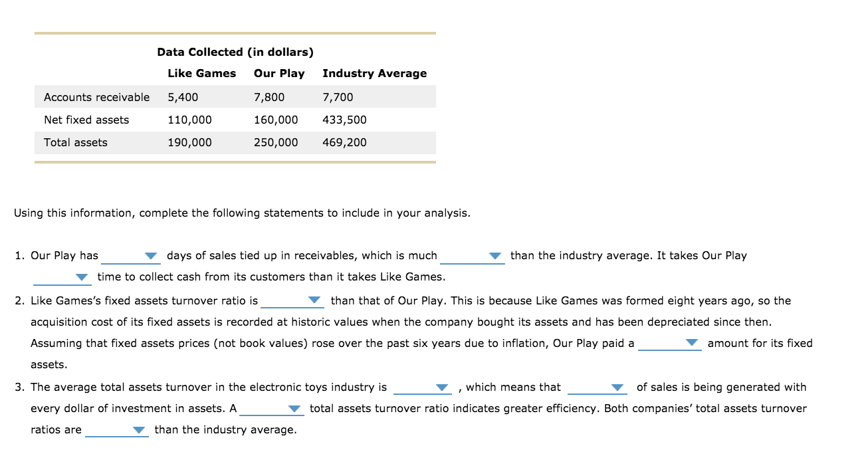868x456 pixels.
Task: Expand the dropdown after 'which is much'
Action: pos(494,256)
